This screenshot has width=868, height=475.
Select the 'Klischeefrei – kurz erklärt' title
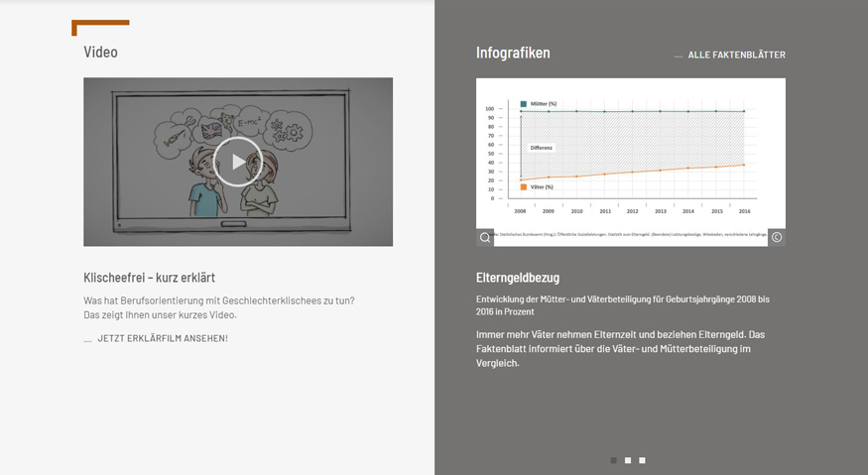(x=149, y=278)
